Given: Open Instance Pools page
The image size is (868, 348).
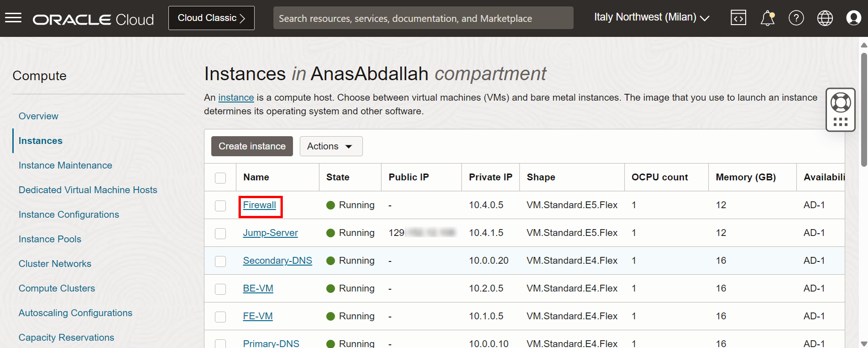Looking at the screenshot, I should coord(50,239).
